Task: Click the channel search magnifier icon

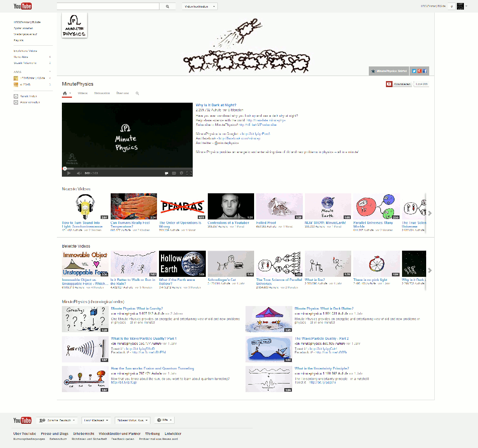Action: (137, 93)
